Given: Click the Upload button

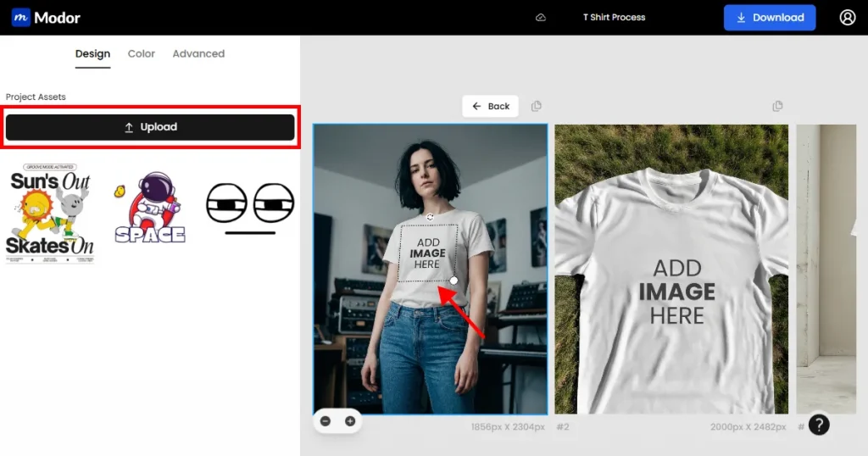Looking at the screenshot, I should click(150, 127).
